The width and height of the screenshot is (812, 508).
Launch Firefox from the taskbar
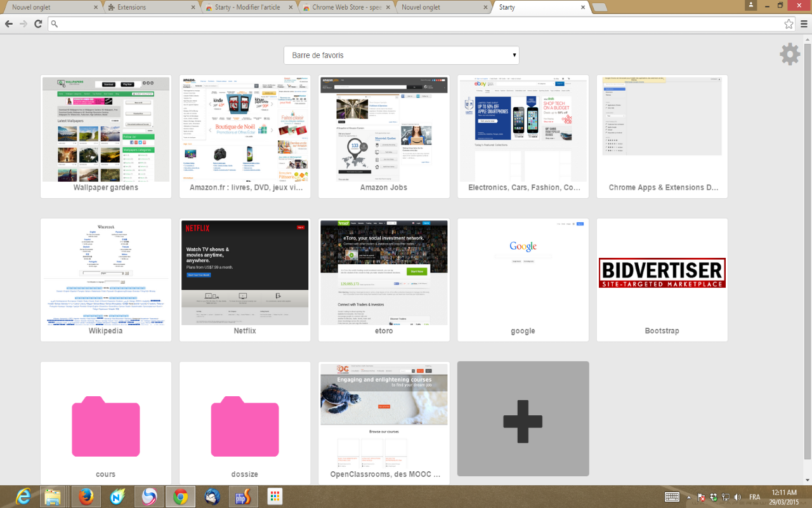tap(87, 497)
